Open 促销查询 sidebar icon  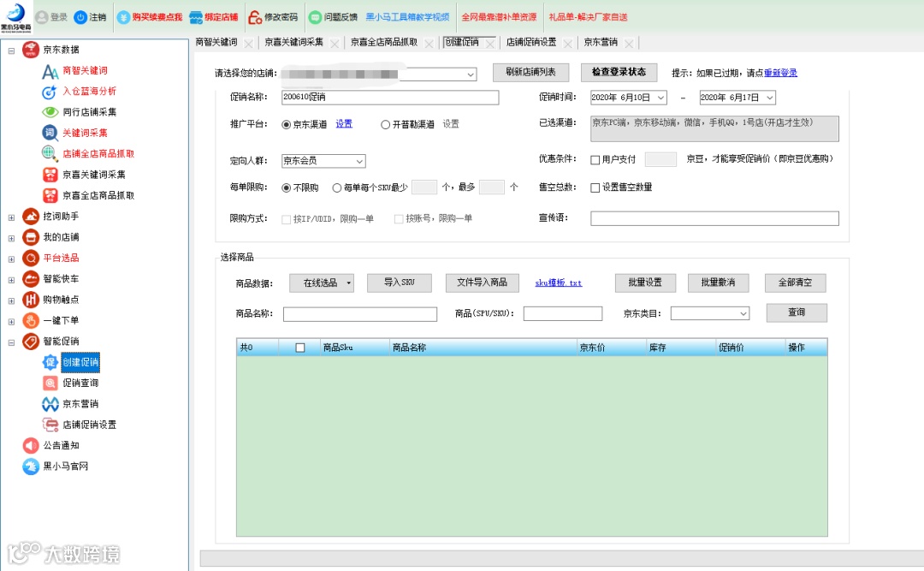[x=50, y=383]
